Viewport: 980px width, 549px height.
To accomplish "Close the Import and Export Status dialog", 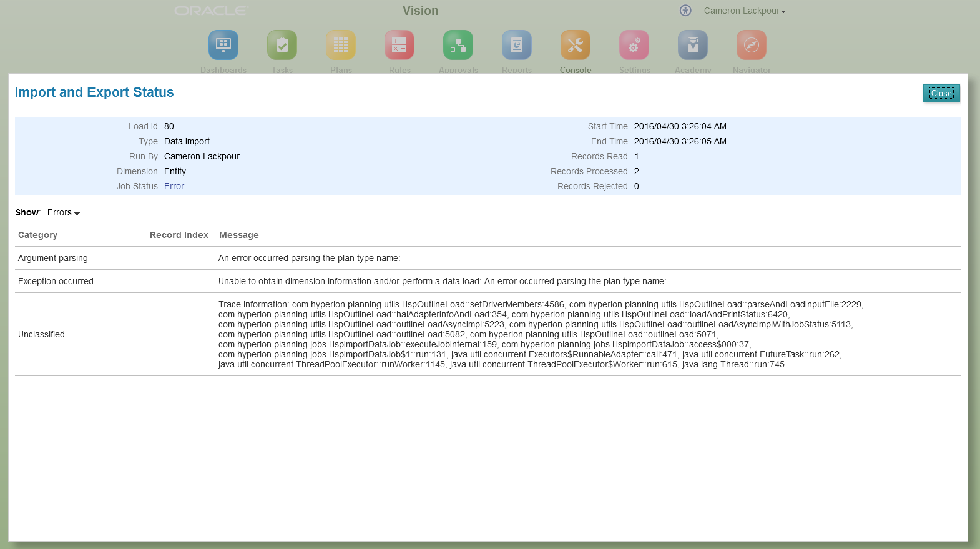I will tap(941, 93).
